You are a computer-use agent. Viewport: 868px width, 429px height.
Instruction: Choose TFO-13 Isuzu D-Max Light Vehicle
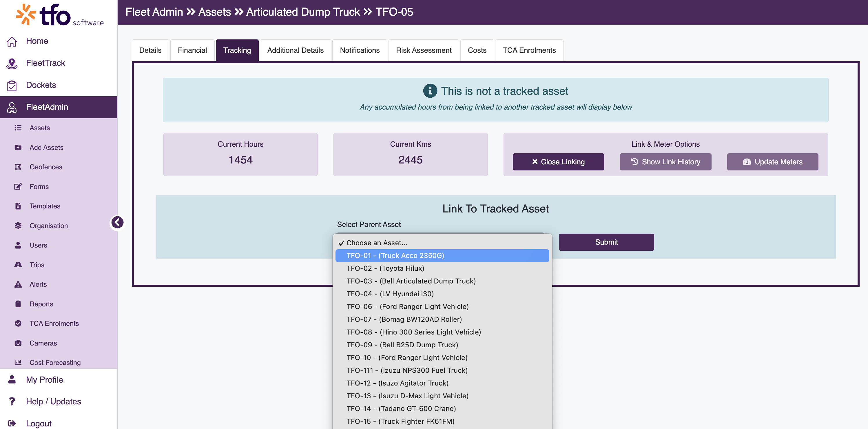(x=442, y=396)
